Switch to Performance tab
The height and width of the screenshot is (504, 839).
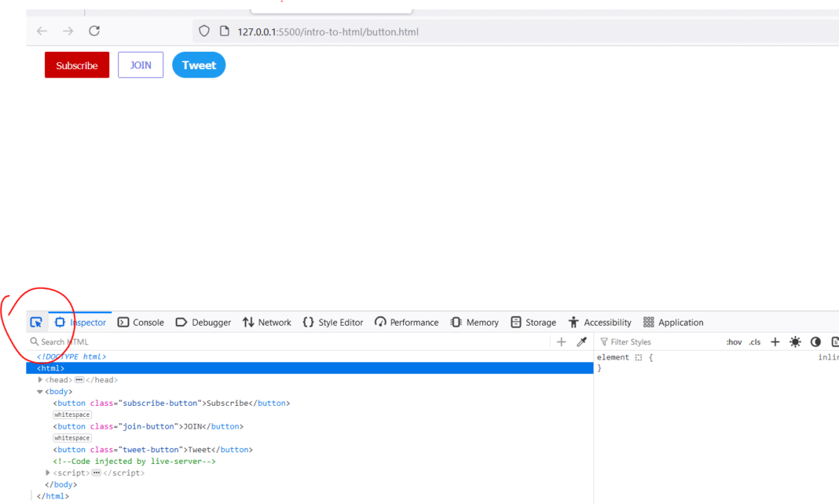tap(407, 323)
